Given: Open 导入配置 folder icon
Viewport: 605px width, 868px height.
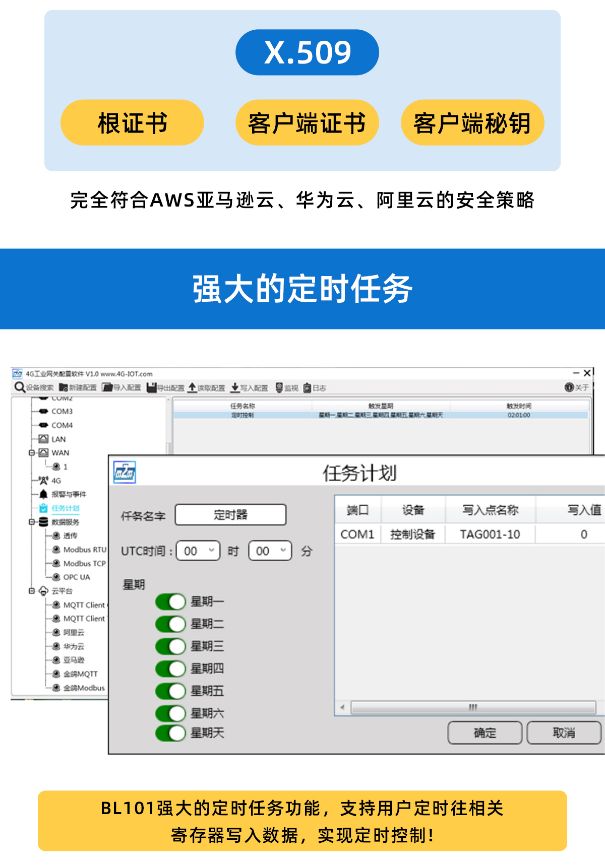Looking at the screenshot, I should coord(107,387).
